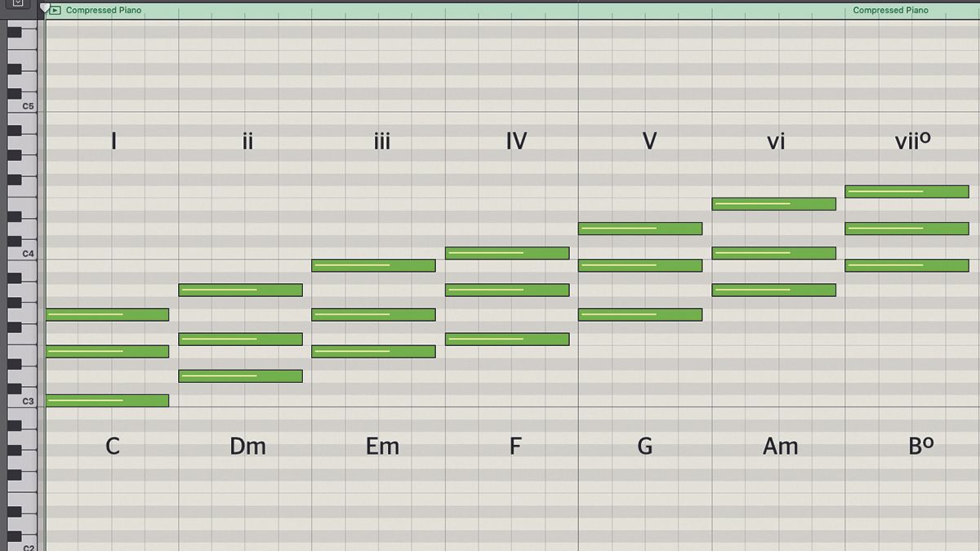Select the middle note of the F chord
Image resolution: width=980 pixels, height=551 pixels.
(508, 290)
